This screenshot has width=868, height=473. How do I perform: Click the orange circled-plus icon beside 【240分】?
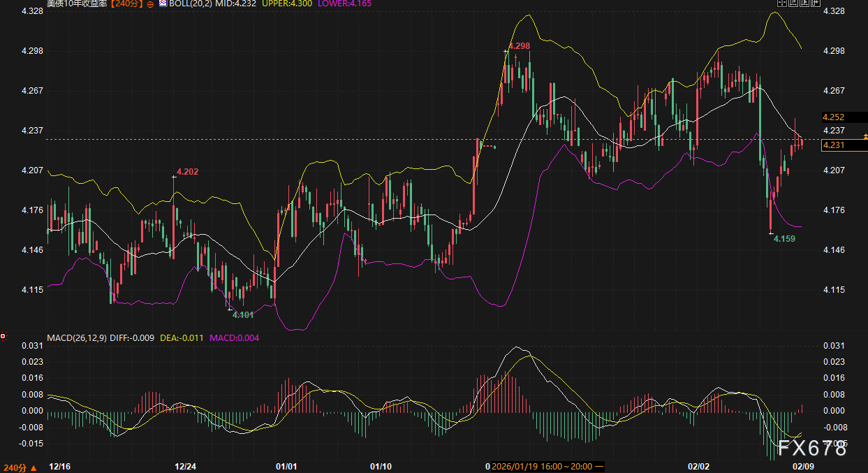pyautogui.click(x=150, y=4)
